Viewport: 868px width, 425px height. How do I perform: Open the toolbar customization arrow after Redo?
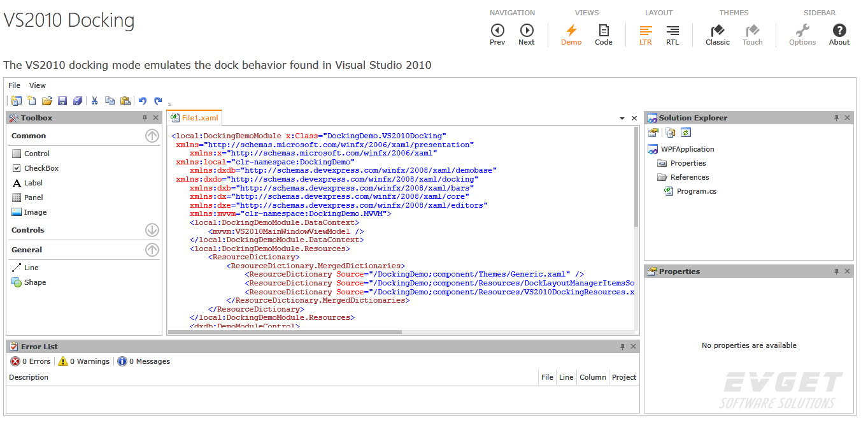(170, 103)
